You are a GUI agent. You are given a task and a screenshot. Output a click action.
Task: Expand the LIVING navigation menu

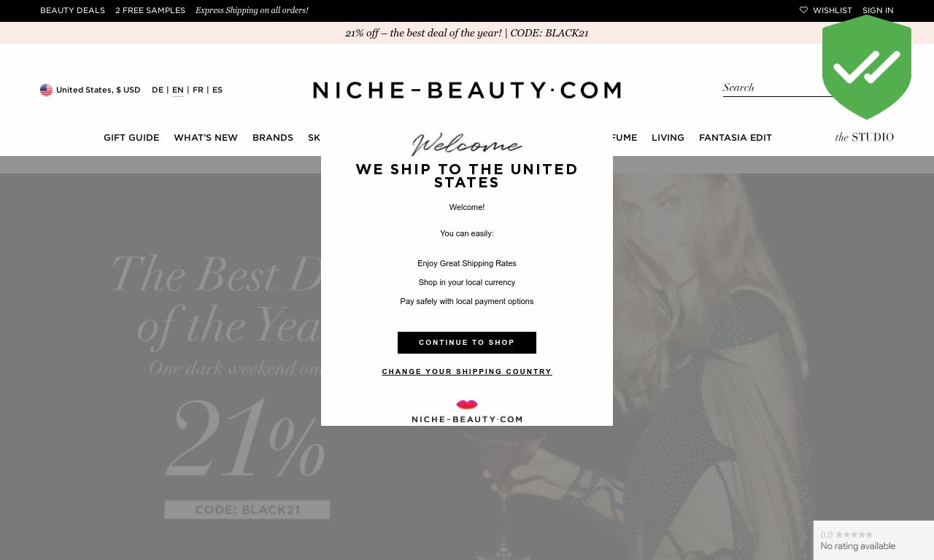pos(668,138)
